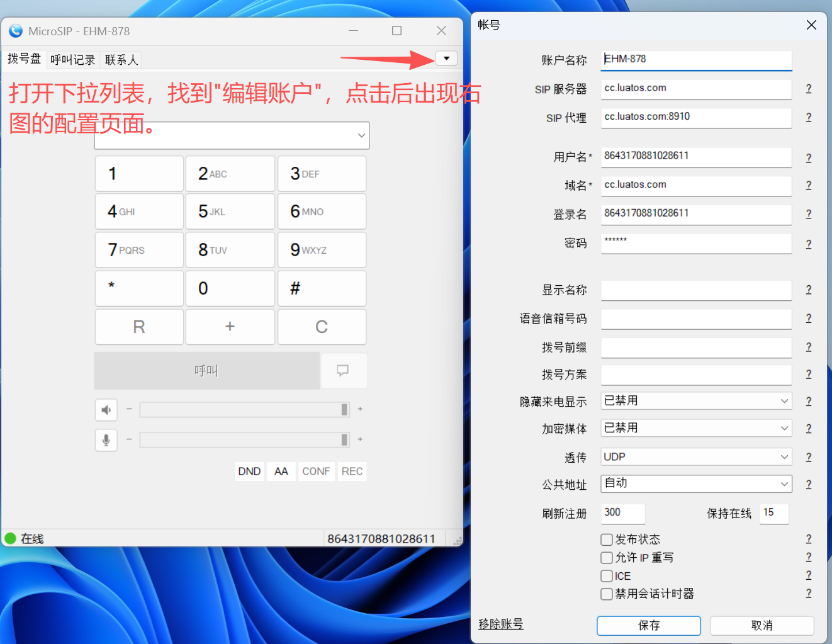Screen dimensions: 832x644
Task: Click the green online status indicator
Action: (10, 538)
